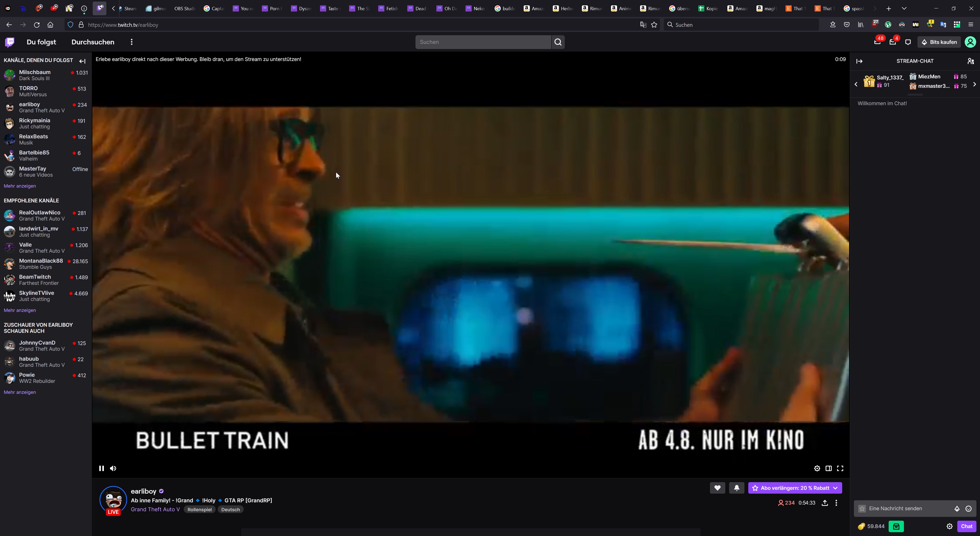Open Rickymainia channel in sidebar

coord(46,123)
